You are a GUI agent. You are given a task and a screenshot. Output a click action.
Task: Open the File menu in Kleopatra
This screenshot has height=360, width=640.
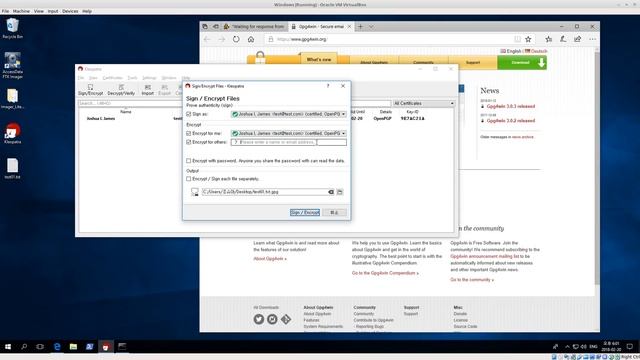81,78
